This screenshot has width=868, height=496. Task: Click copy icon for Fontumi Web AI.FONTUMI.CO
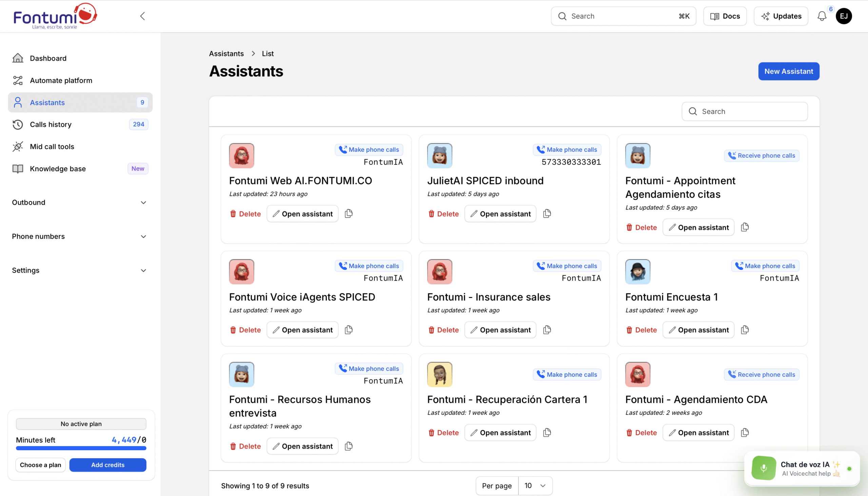pyautogui.click(x=349, y=214)
